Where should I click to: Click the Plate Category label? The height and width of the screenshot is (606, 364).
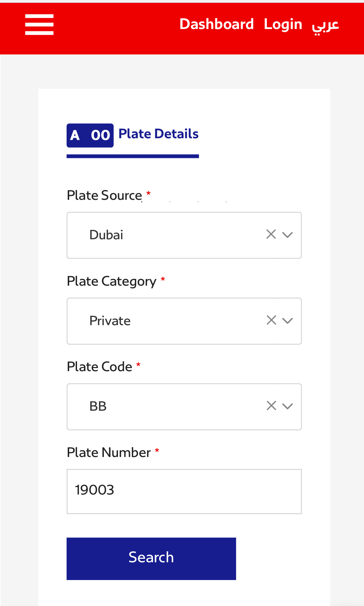pyautogui.click(x=111, y=281)
